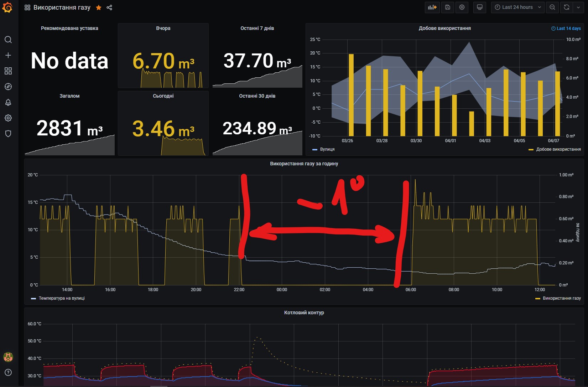Image resolution: width=588 pixels, height=387 pixels.
Task: Open panel title Рекомендована уставка
Action: (69, 28)
